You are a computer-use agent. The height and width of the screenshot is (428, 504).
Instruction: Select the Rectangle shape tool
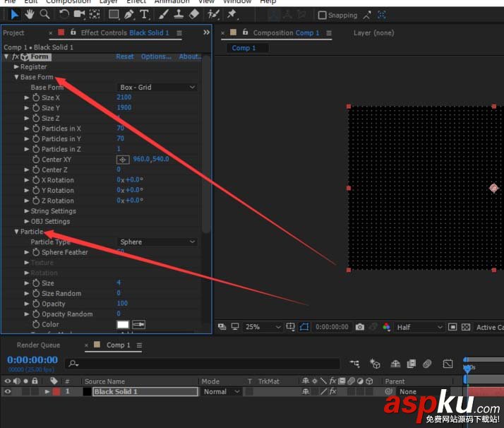tap(114, 14)
